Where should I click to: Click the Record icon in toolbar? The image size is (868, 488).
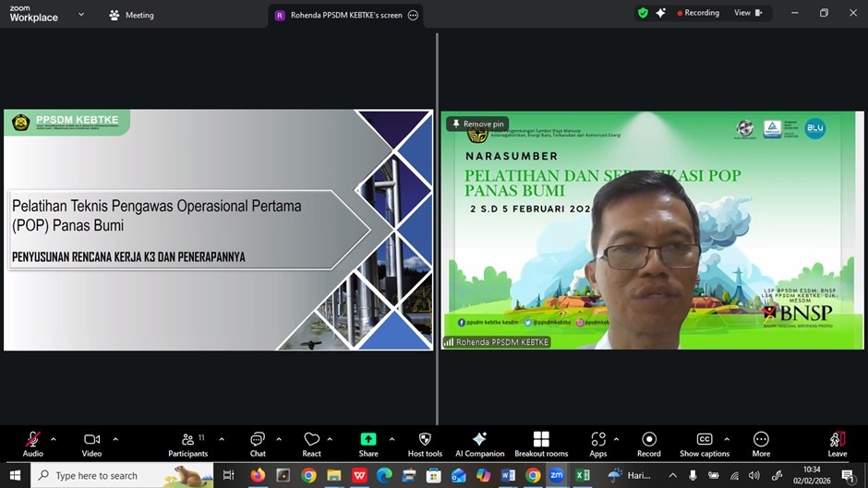(649, 440)
